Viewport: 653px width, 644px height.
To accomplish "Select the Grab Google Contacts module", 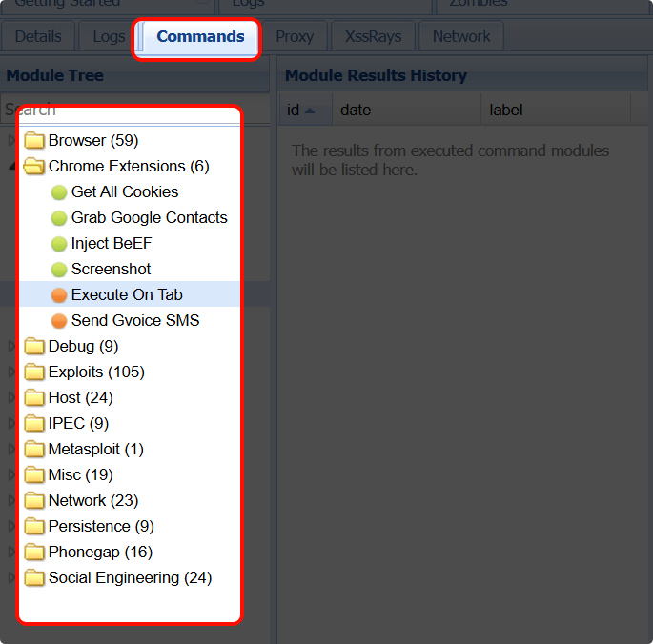I will (x=149, y=218).
